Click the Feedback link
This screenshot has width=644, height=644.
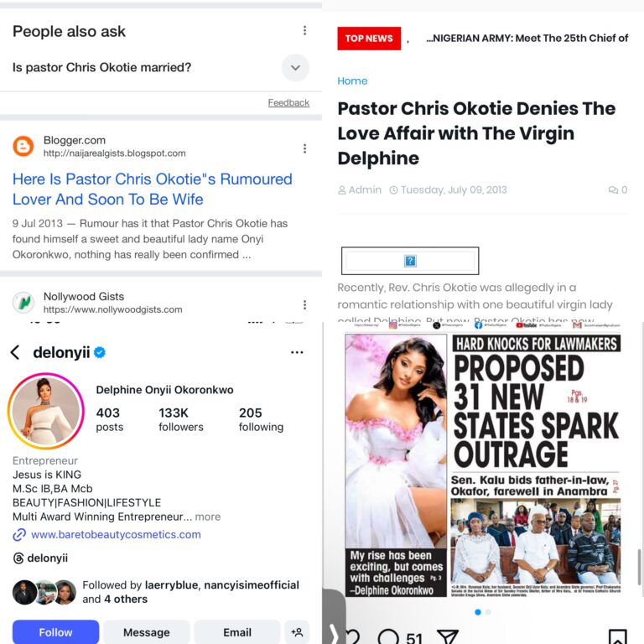pos(288,102)
